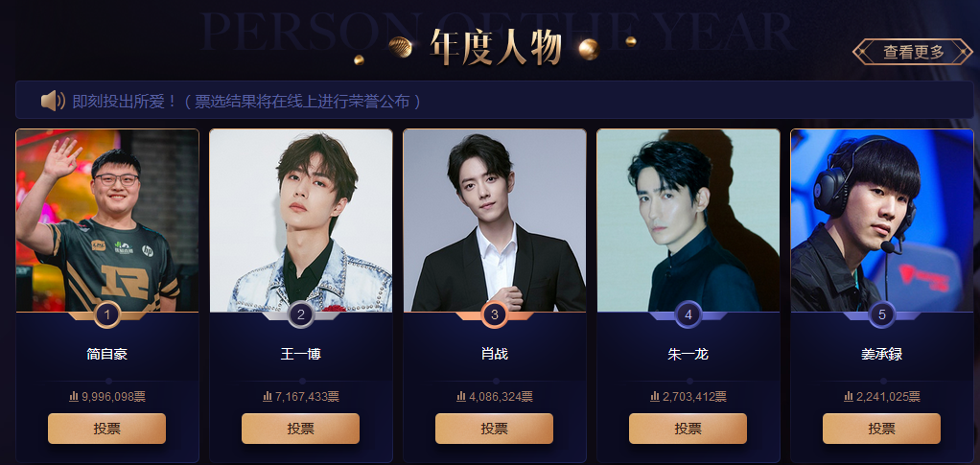Click rank badge number 3
The image size is (980, 465).
(x=495, y=315)
